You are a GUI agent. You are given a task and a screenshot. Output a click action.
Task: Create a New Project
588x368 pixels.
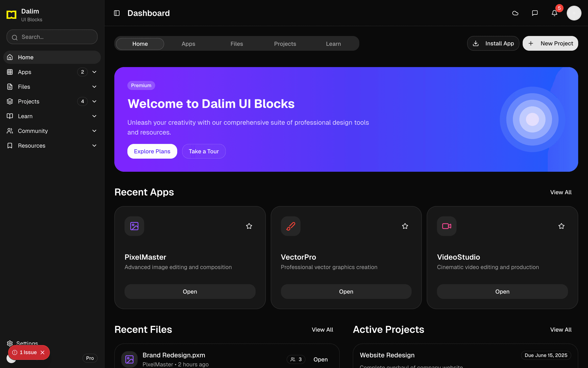(x=550, y=43)
